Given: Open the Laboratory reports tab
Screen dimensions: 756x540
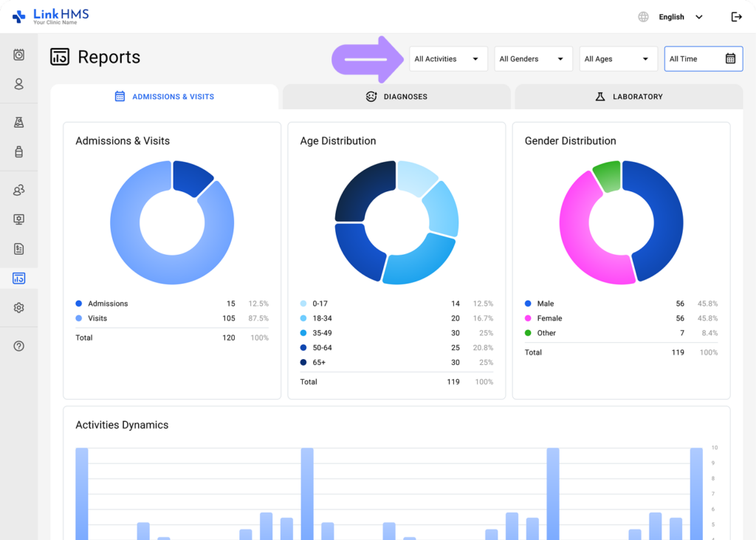Looking at the screenshot, I should click(x=628, y=96).
